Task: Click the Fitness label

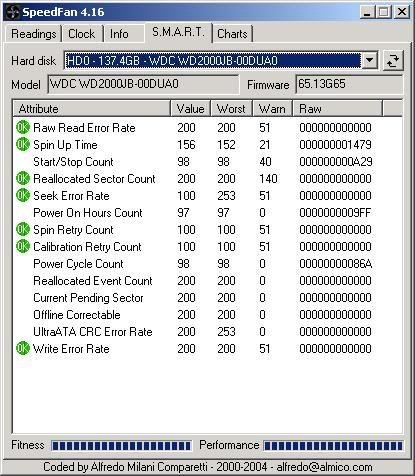Action: click(x=28, y=445)
